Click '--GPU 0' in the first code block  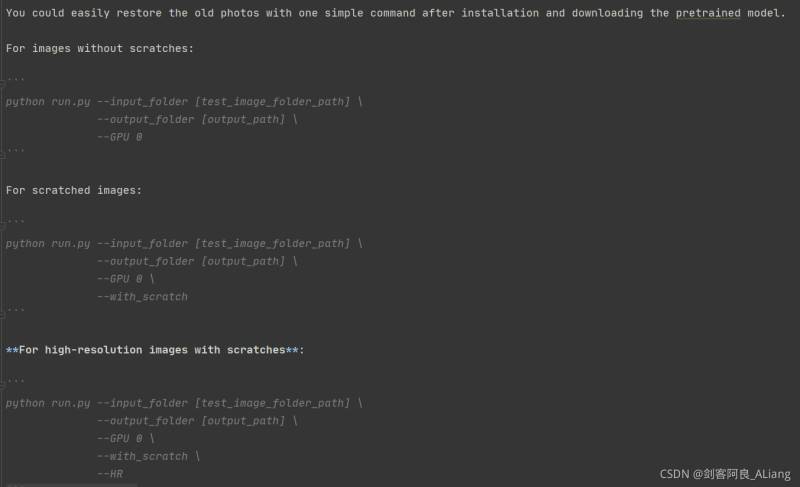click(119, 137)
